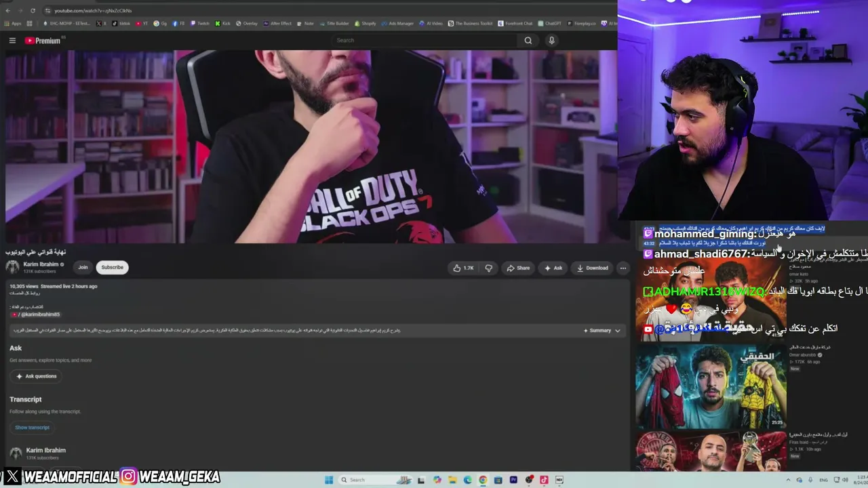Like the video with 1.7K likes
Viewport: 868px width, 488px height.
464,268
